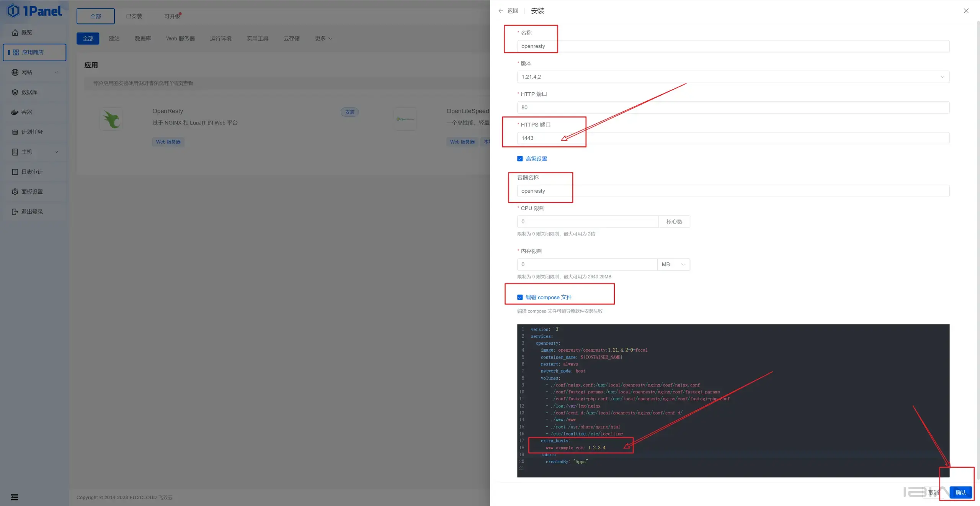Click OpenLiteSpeed's Web 服务器 tag
Viewport: 980px width, 506px height.
click(462, 142)
